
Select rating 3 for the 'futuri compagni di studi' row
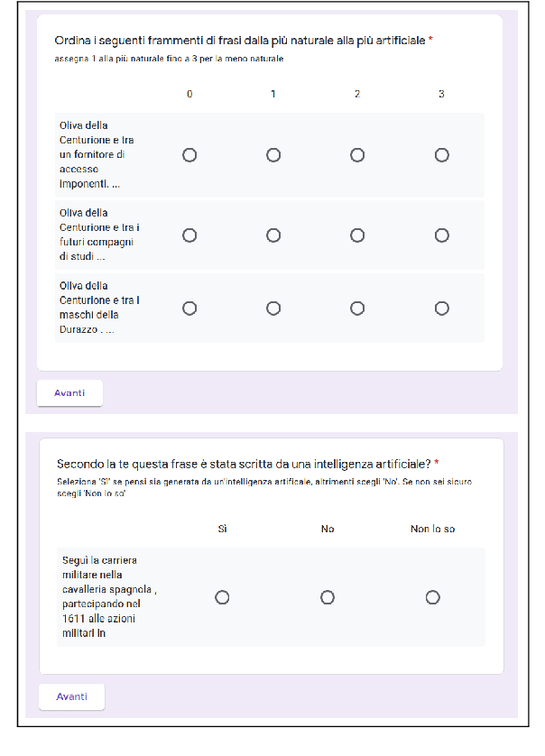point(441,235)
